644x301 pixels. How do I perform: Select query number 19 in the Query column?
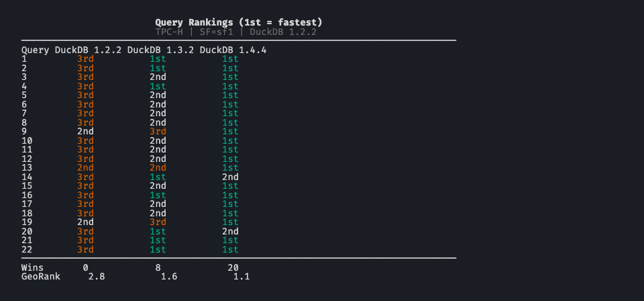(27, 222)
